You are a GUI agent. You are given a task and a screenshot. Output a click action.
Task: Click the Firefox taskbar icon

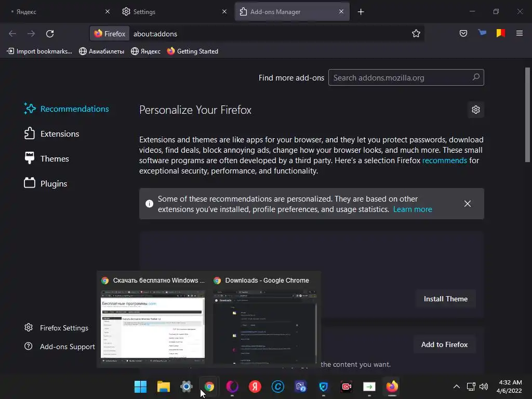[x=392, y=387]
